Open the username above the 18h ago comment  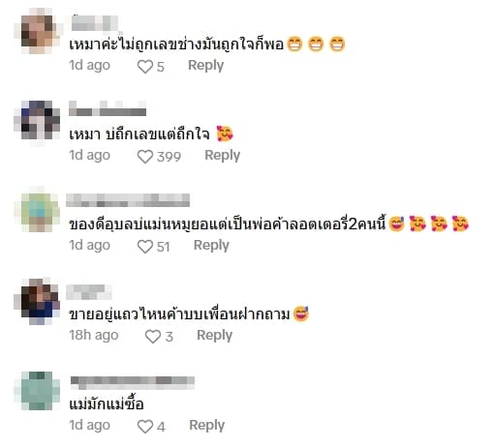pos(89,292)
